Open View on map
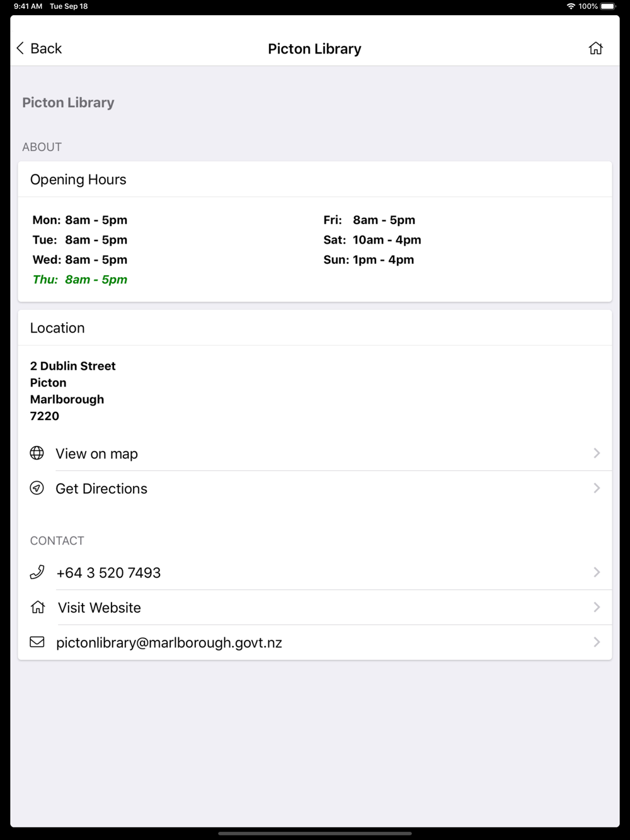 [315, 453]
